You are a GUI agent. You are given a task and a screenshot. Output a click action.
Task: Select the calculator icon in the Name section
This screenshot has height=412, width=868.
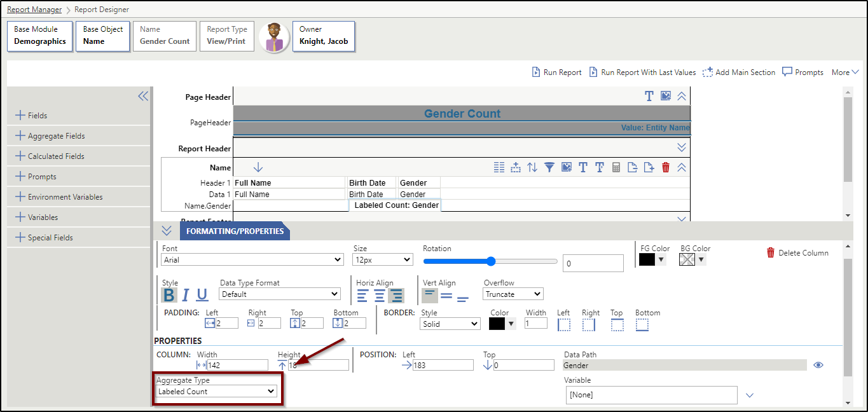coord(616,167)
